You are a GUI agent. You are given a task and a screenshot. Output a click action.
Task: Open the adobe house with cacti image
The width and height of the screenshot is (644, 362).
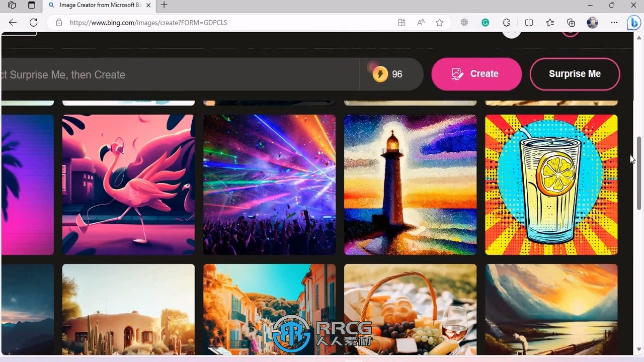click(x=128, y=310)
